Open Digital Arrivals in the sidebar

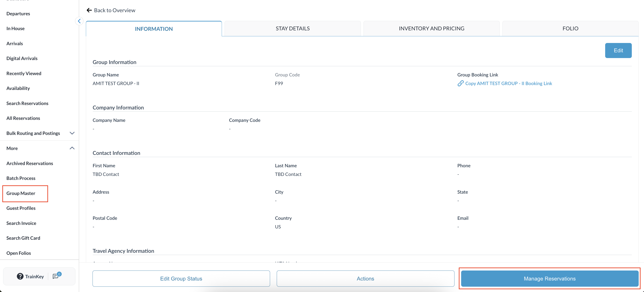(22, 58)
